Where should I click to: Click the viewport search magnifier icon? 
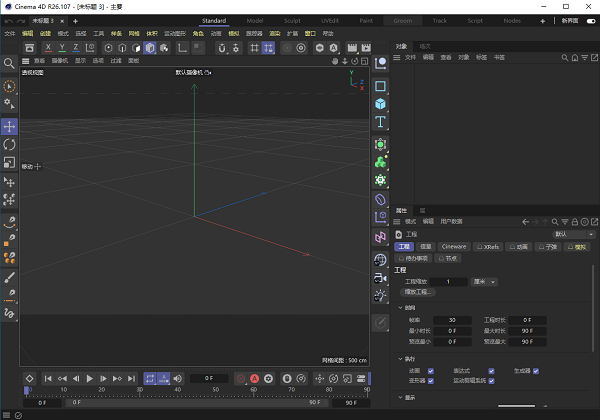click(9, 64)
